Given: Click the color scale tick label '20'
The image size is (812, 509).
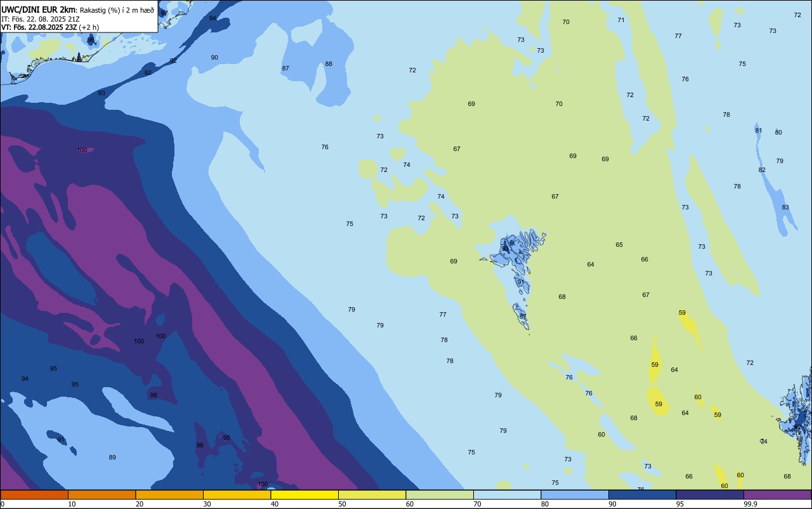Looking at the screenshot, I should pos(140,504).
